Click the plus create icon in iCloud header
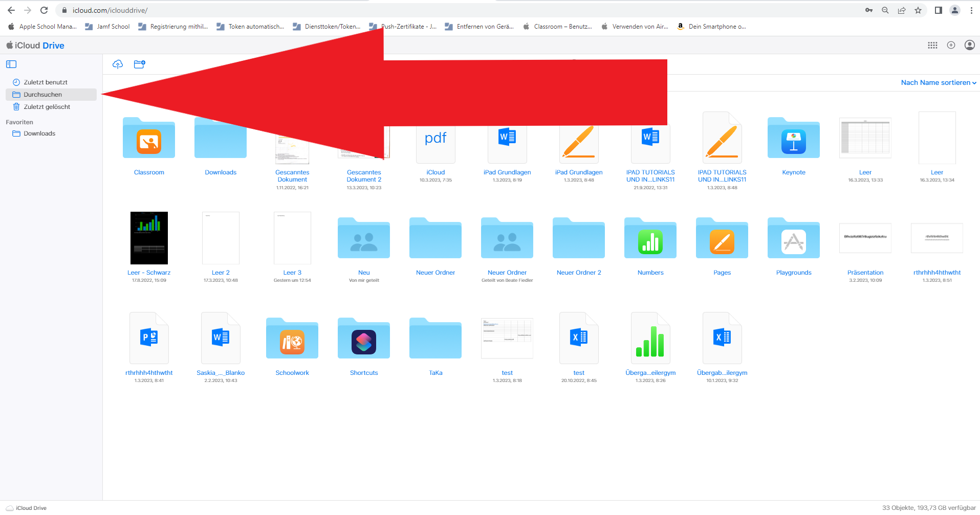 [x=951, y=45]
